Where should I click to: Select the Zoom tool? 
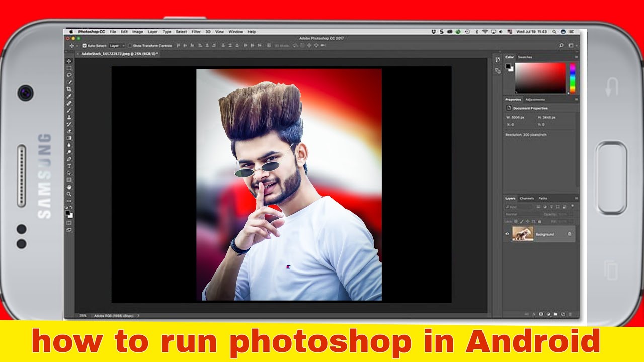point(69,194)
